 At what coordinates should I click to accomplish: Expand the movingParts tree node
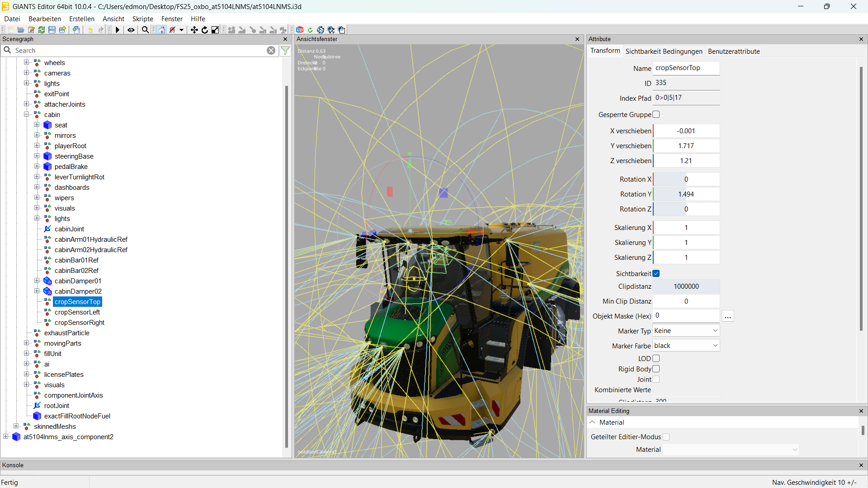pyautogui.click(x=27, y=343)
